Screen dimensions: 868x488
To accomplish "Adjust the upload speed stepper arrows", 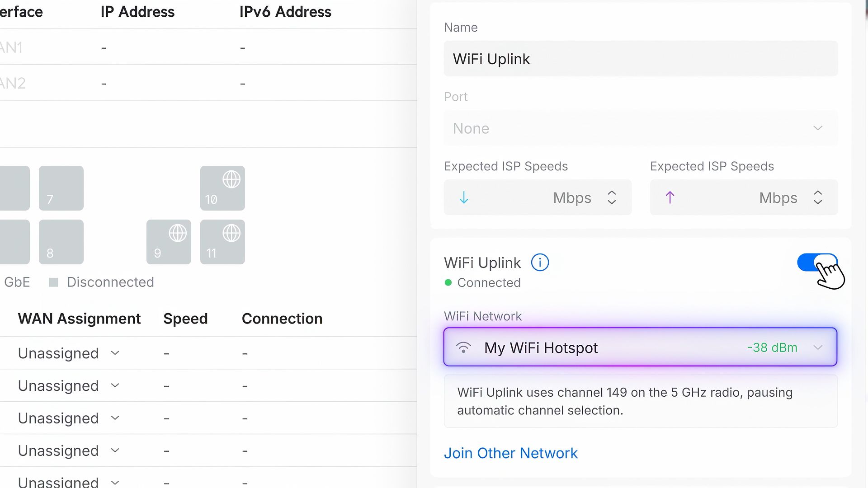I will pos(818,197).
